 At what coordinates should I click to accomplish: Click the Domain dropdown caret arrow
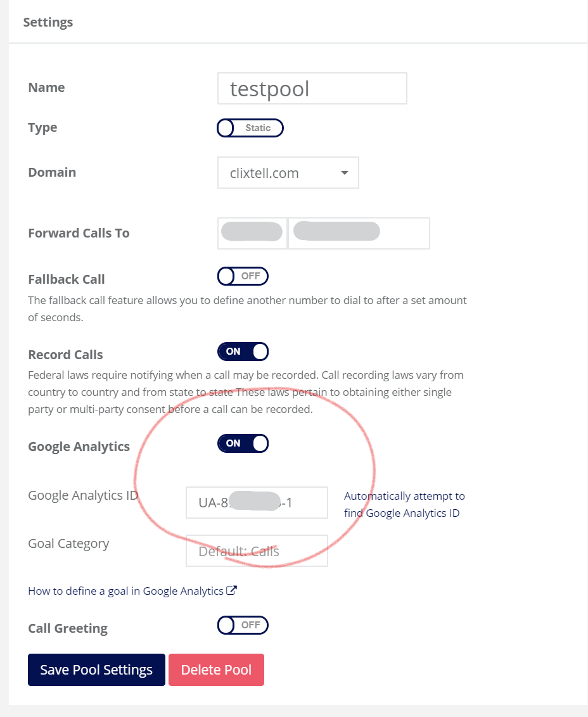(x=345, y=173)
